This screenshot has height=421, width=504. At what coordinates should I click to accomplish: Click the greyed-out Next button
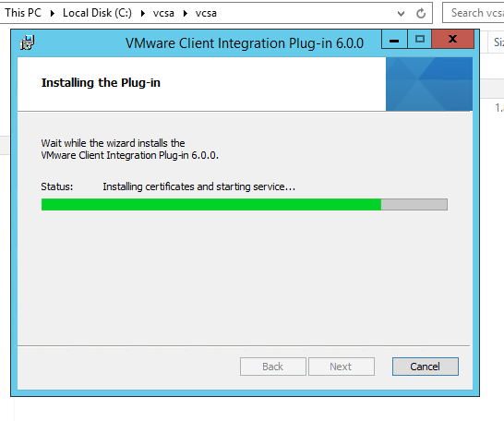tap(342, 367)
